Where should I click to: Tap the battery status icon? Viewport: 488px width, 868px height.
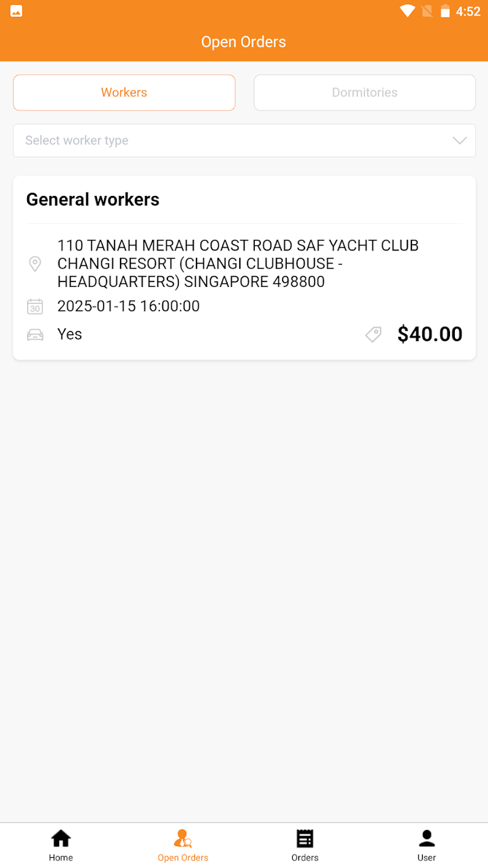tap(445, 11)
